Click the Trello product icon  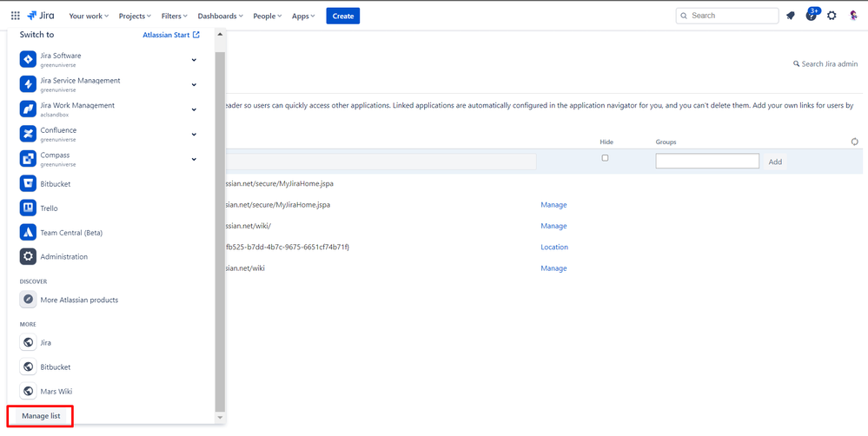28,208
